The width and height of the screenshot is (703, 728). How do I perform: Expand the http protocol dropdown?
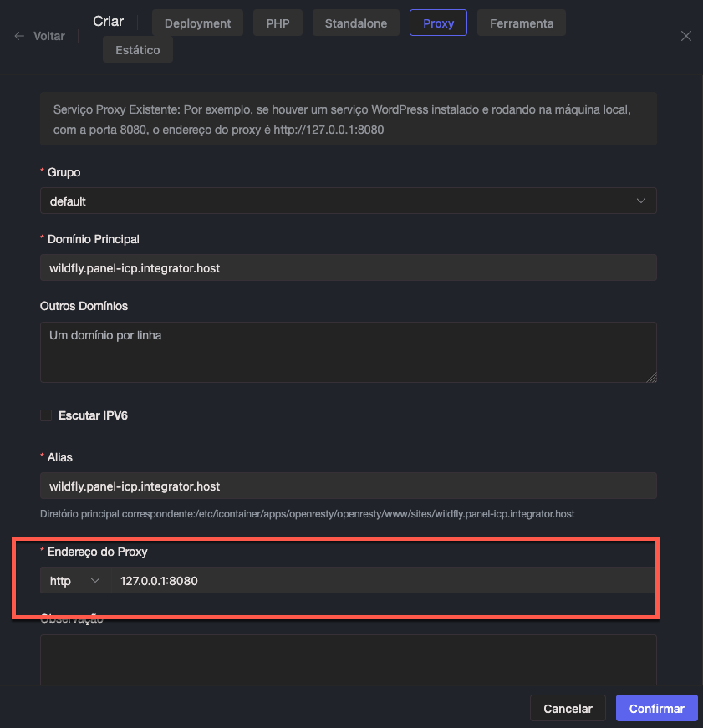(x=74, y=581)
